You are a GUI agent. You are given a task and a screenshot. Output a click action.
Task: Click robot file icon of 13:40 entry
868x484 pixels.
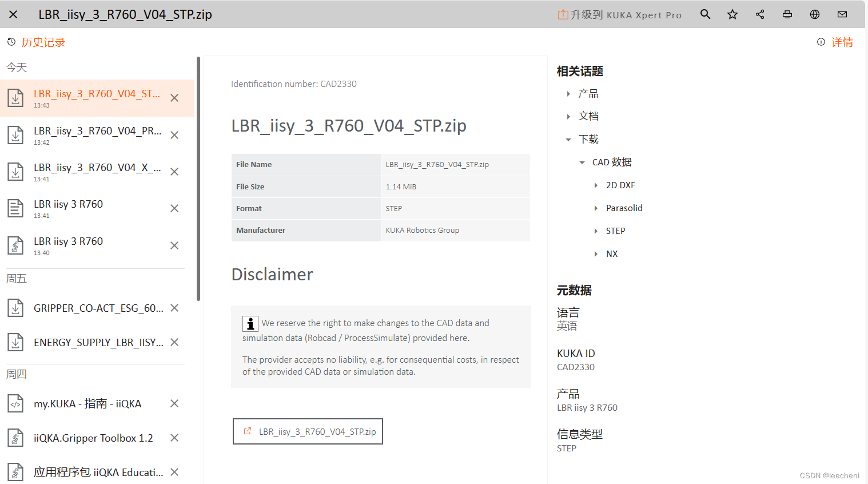pyautogui.click(x=15, y=245)
